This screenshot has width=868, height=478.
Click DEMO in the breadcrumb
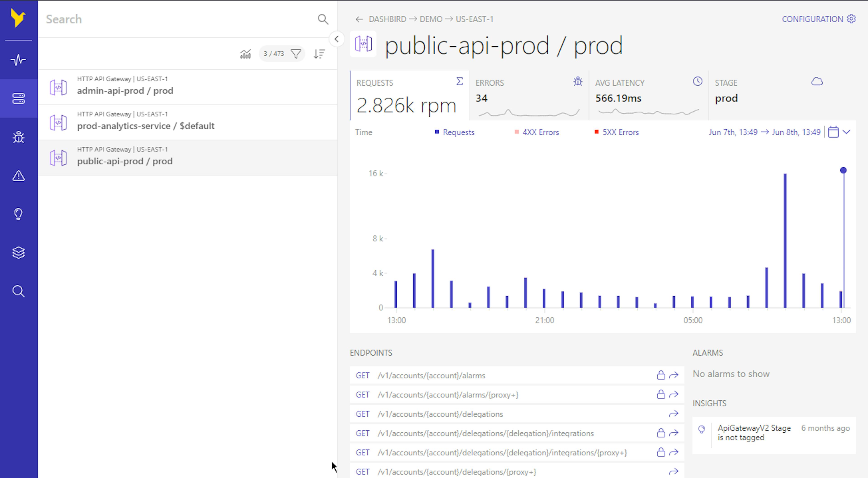coord(431,19)
